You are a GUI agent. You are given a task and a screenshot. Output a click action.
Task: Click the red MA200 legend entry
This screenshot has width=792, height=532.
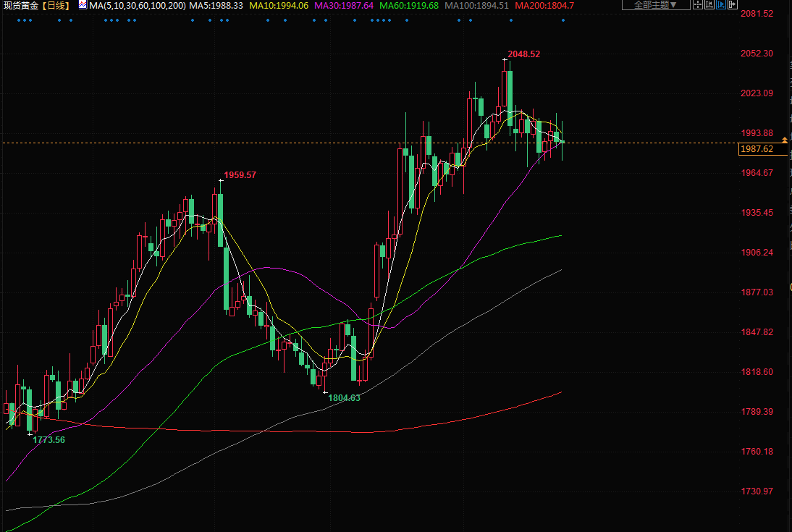click(x=544, y=6)
